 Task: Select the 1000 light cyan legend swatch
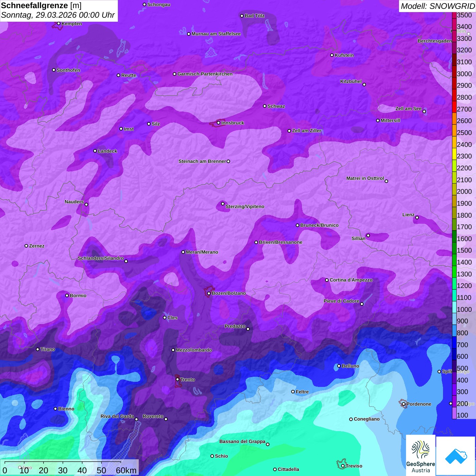point(454,307)
